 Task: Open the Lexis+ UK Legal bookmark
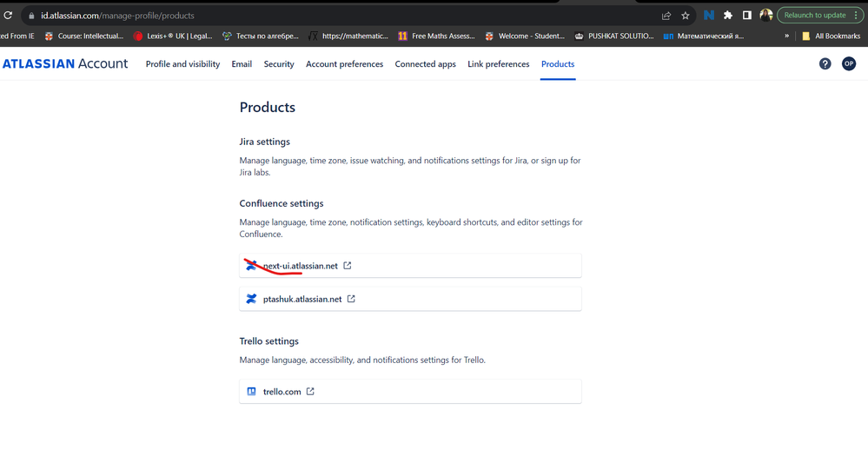tap(173, 36)
